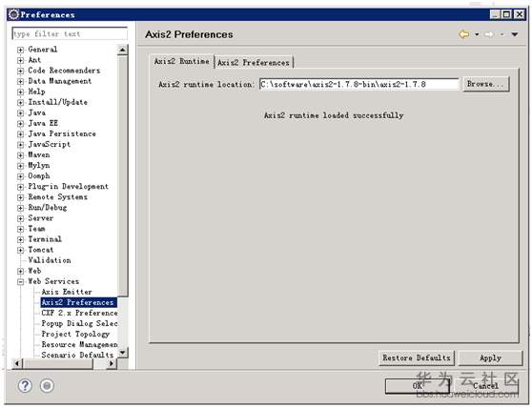This screenshot has height=408, width=532.
Task: Click the yellow Back arrow icon
Action: [463, 34]
